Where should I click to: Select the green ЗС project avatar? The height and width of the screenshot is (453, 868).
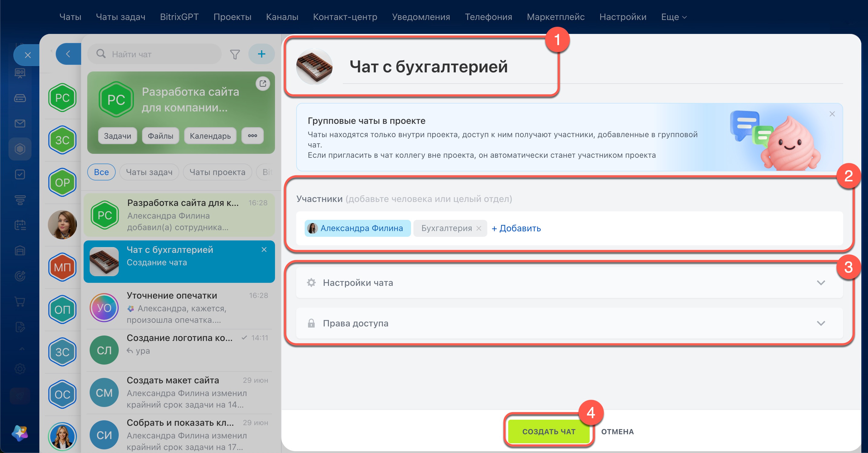[x=62, y=140]
